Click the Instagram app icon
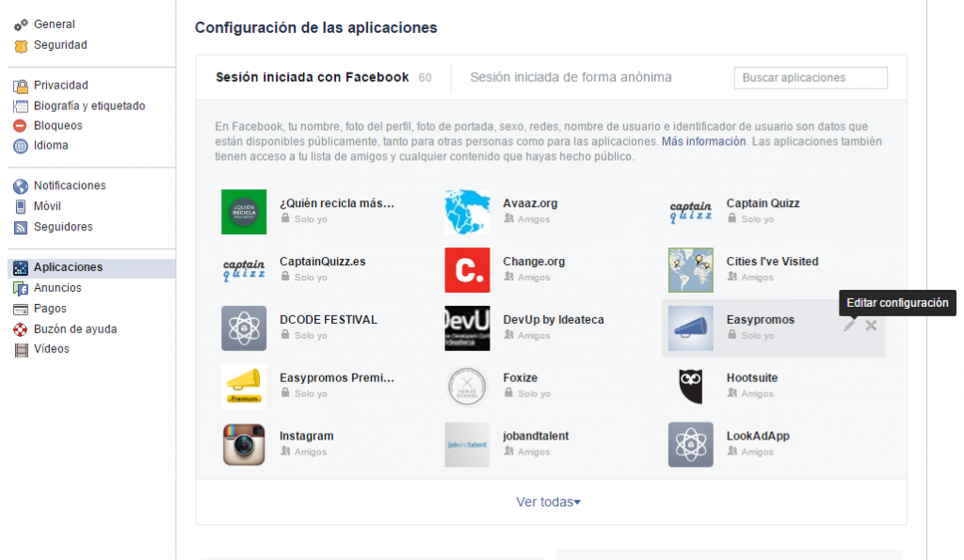The width and height of the screenshot is (964, 560). pos(244,444)
